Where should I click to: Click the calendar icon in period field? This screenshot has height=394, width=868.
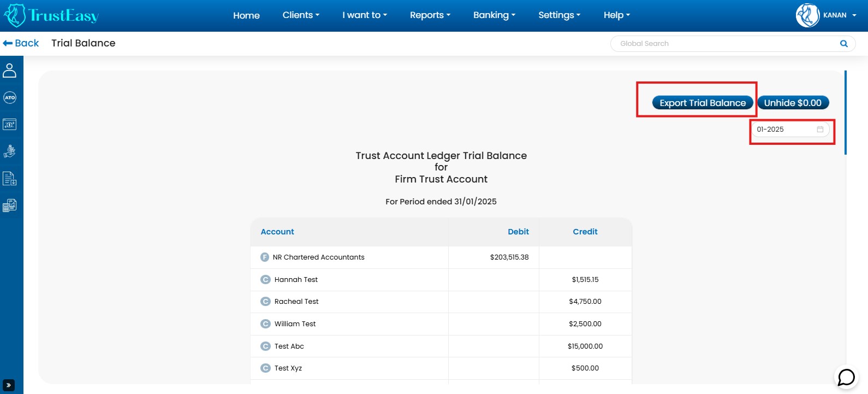[x=820, y=130]
